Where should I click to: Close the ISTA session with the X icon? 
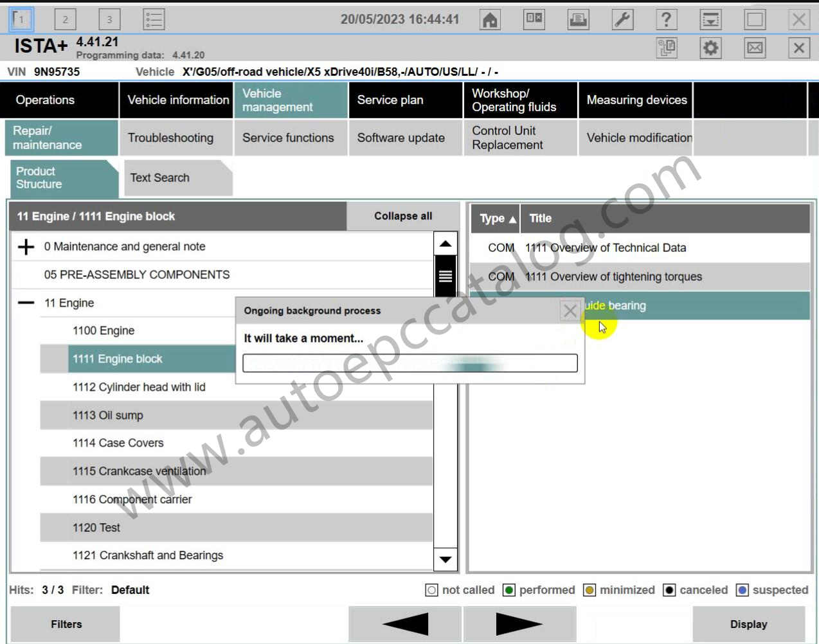798,48
